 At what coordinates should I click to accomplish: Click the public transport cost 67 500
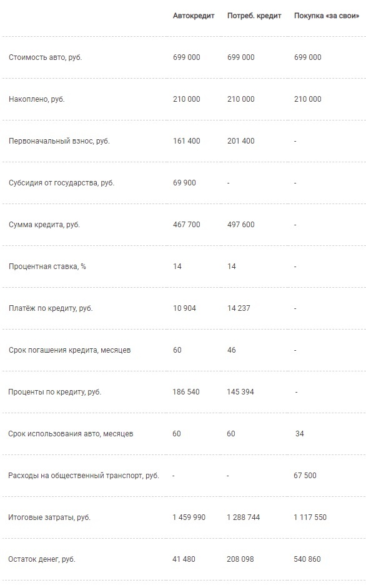[x=305, y=476]
